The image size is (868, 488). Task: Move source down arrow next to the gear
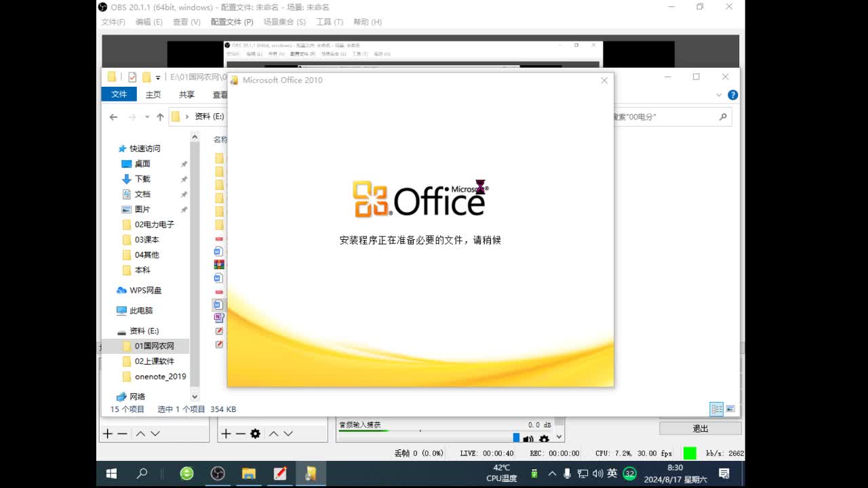click(x=288, y=434)
